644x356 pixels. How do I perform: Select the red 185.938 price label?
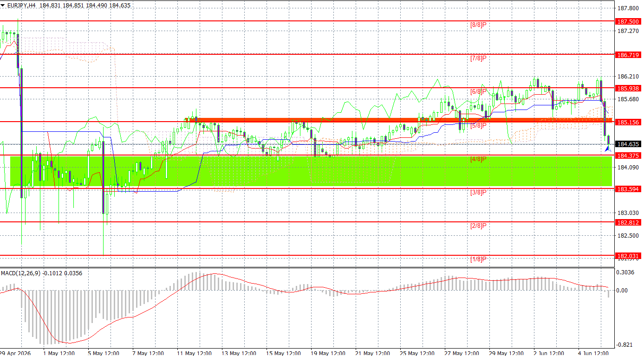(x=628, y=88)
